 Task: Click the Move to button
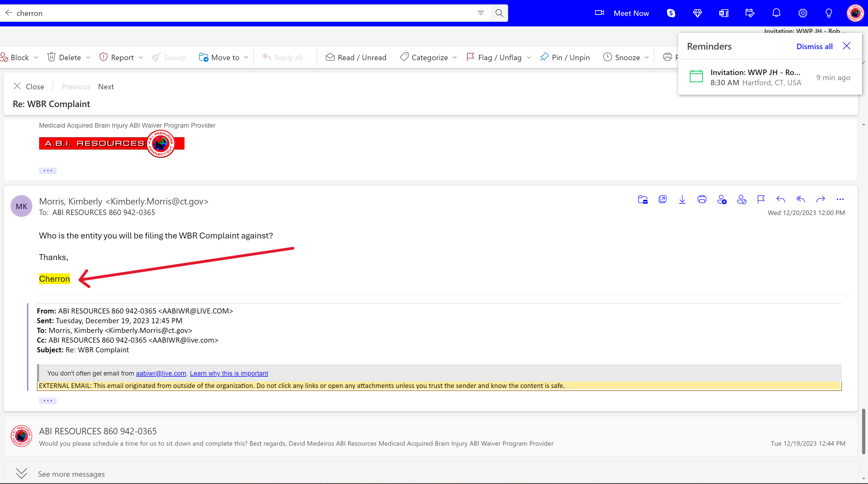tap(219, 57)
